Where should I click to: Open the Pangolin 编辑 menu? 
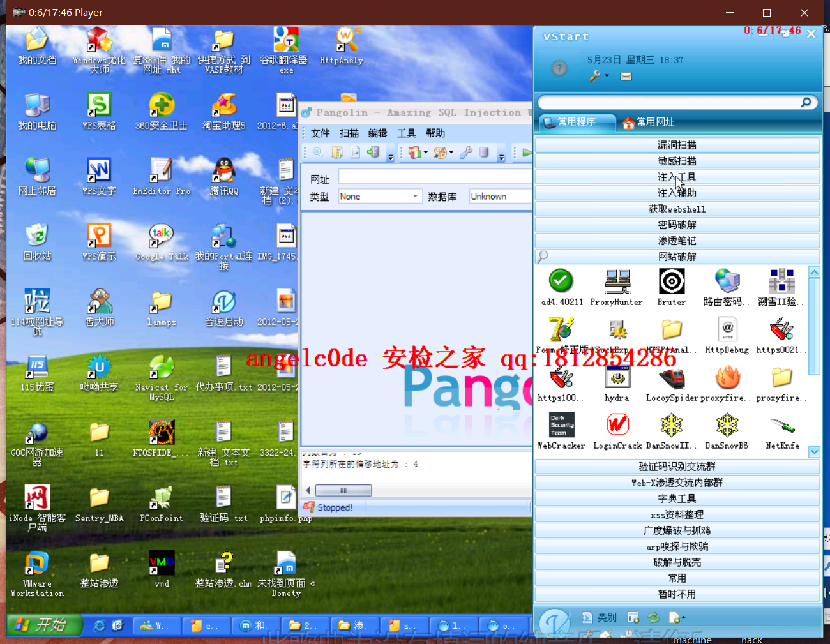click(378, 133)
